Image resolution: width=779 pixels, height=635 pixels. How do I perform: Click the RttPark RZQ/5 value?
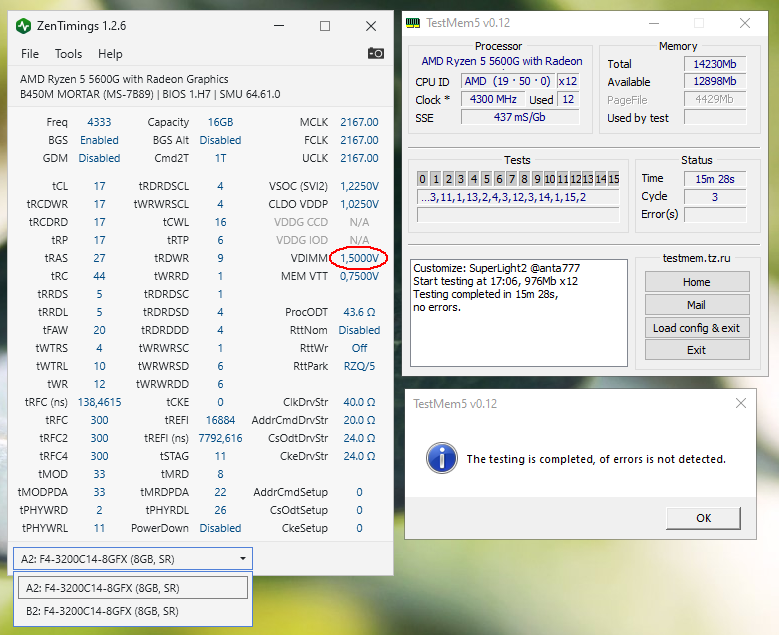click(359, 366)
